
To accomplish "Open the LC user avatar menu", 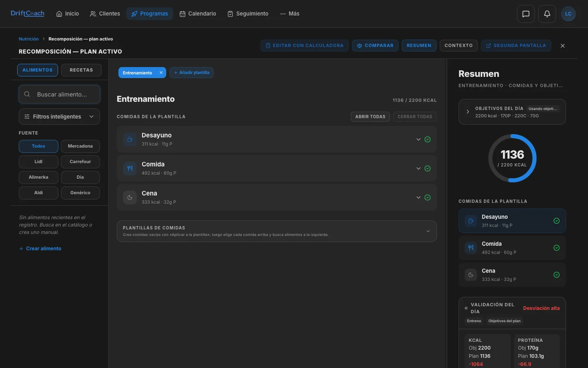I will [x=568, y=14].
